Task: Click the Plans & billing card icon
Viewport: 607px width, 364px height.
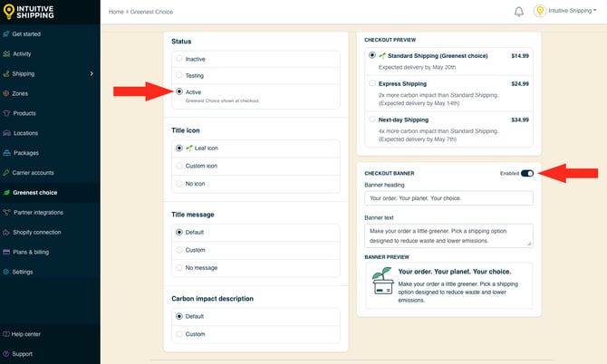Action: click(x=6, y=252)
